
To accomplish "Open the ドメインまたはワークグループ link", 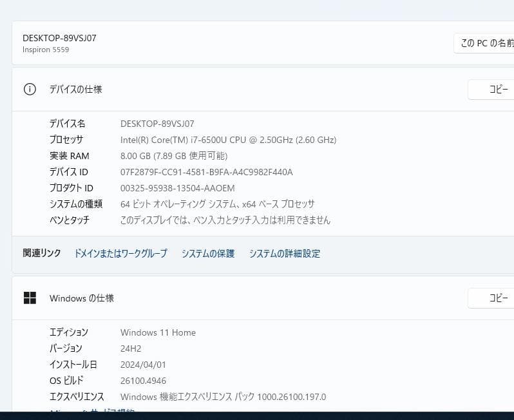I will click(x=120, y=253).
